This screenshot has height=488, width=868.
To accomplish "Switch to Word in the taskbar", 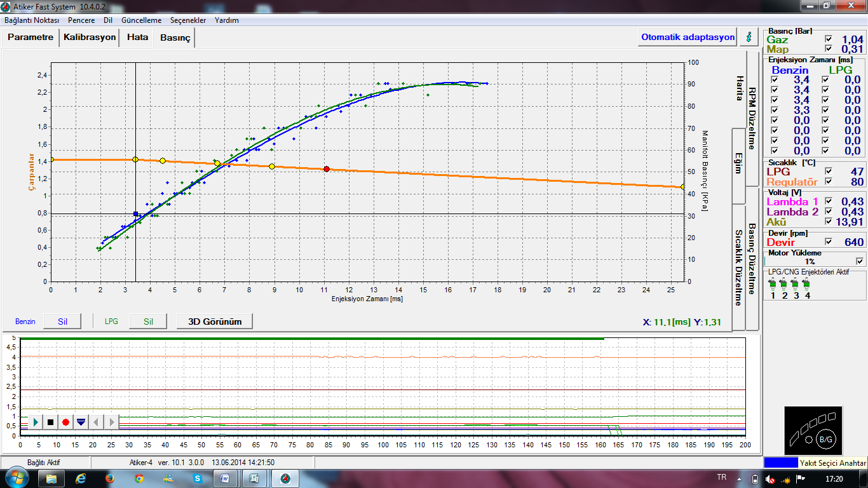I will tap(226, 478).
